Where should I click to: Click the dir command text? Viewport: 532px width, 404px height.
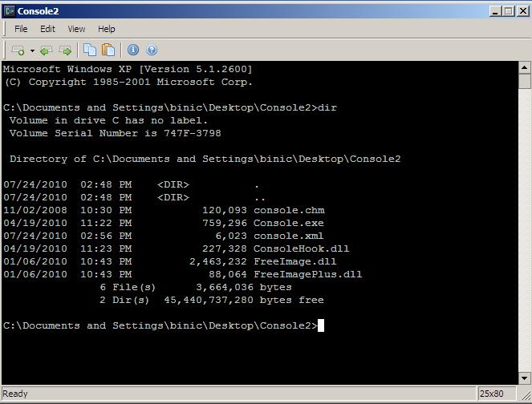tap(327, 107)
